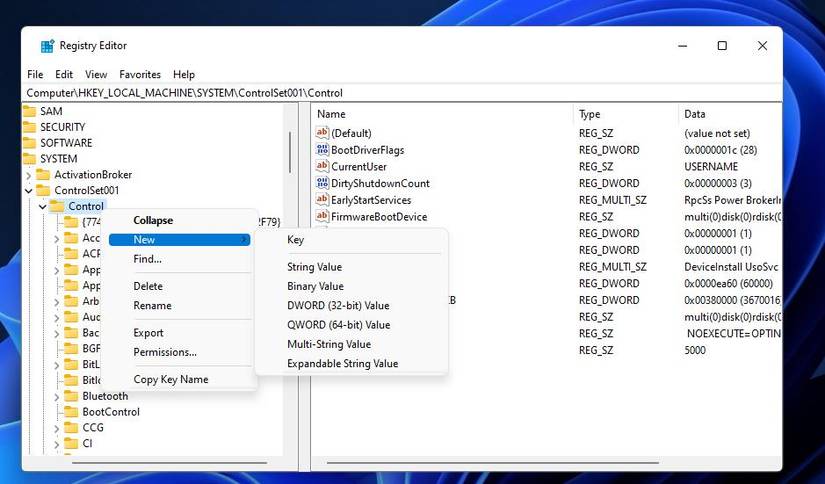Expand the CCG key chevron
This screenshot has height=484, width=825.
point(57,428)
